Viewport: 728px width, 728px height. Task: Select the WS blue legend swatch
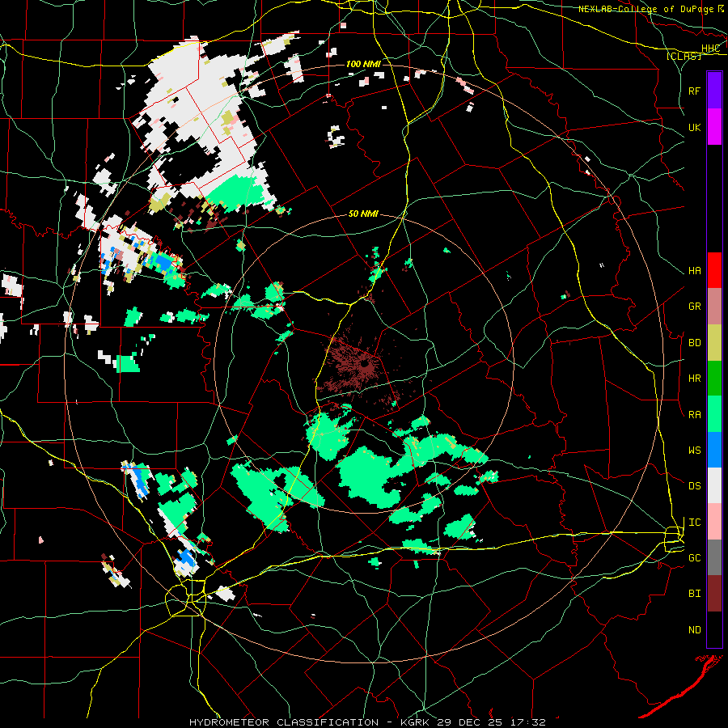pyautogui.click(x=714, y=450)
